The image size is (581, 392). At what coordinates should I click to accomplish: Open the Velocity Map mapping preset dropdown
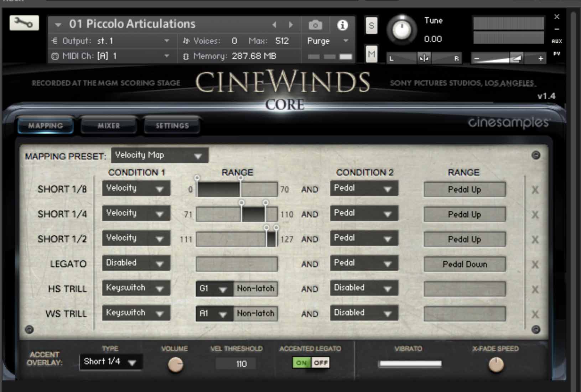click(159, 155)
